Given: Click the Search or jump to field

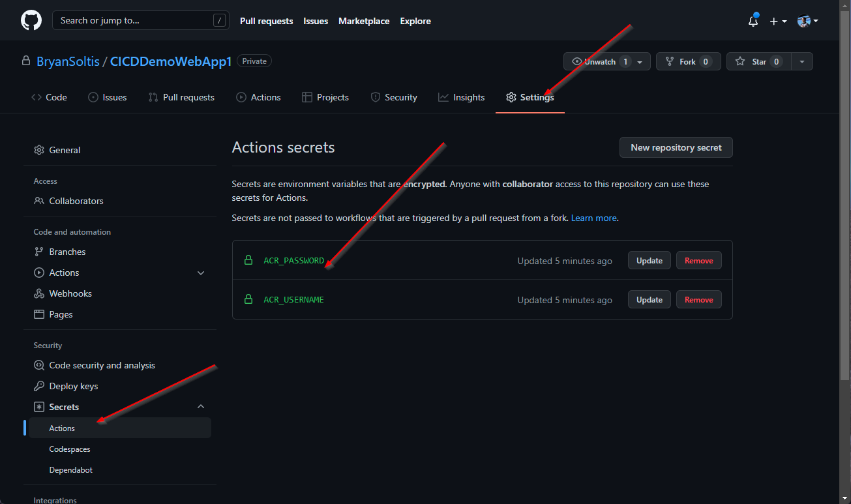Looking at the screenshot, I should tap(140, 20).
